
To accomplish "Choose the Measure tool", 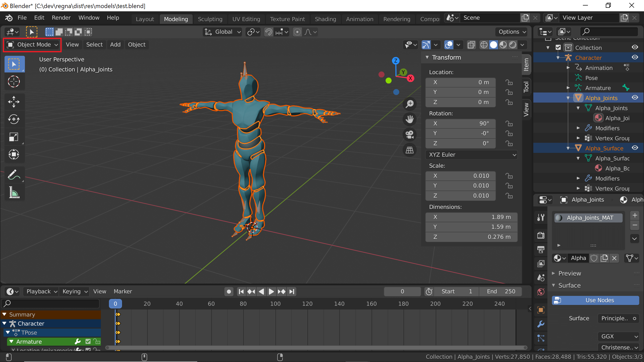I will (x=14, y=192).
